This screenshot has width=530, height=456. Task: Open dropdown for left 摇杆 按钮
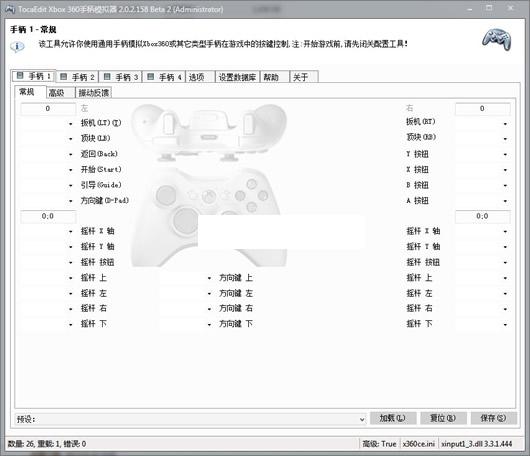71,263
